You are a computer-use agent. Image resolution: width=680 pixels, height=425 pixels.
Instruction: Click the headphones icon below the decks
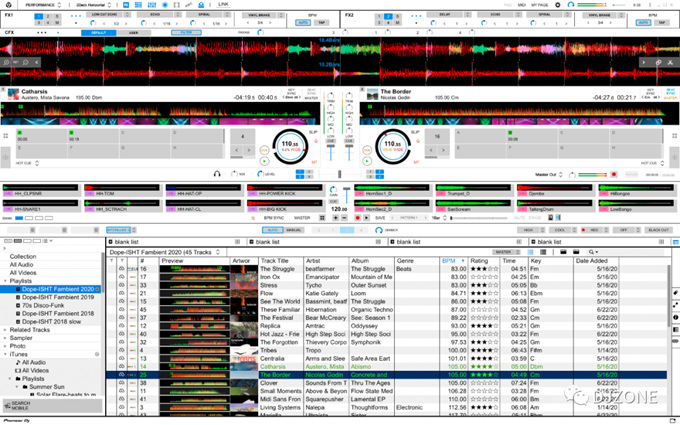click(217, 174)
